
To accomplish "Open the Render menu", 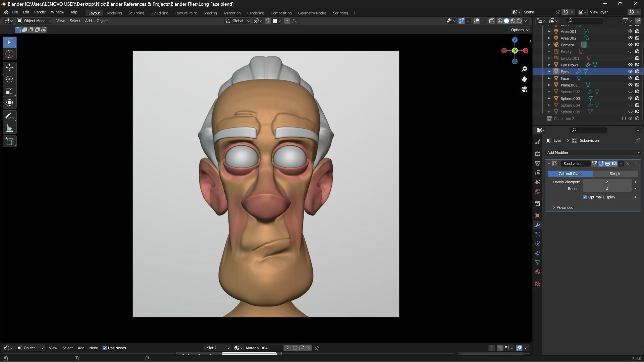I will point(40,12).
